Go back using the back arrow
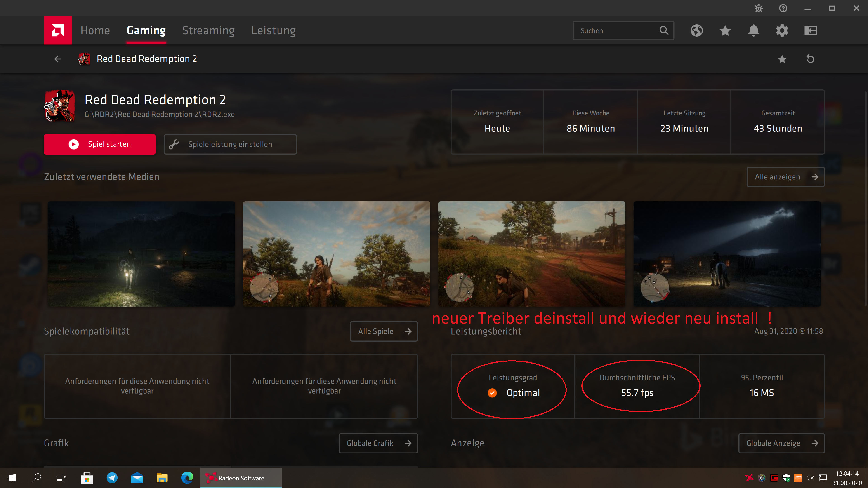 click(58, 59)
